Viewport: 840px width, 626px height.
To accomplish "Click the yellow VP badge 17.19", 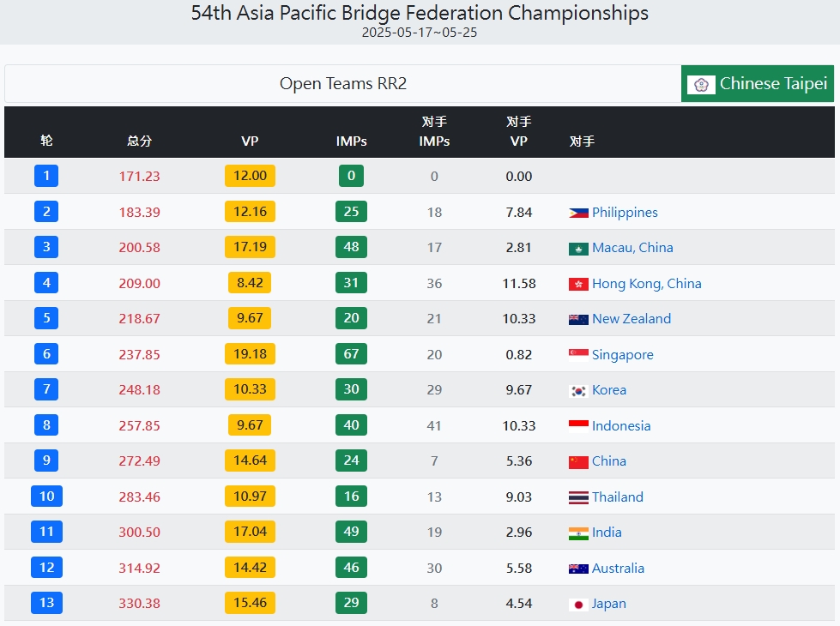I will (x=251, y=247).
